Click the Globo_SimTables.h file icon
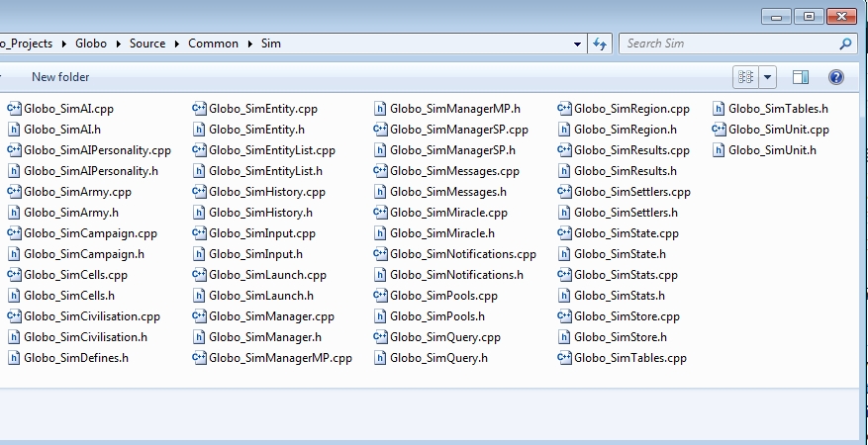The image size is (868, 445). click(720, 109)
